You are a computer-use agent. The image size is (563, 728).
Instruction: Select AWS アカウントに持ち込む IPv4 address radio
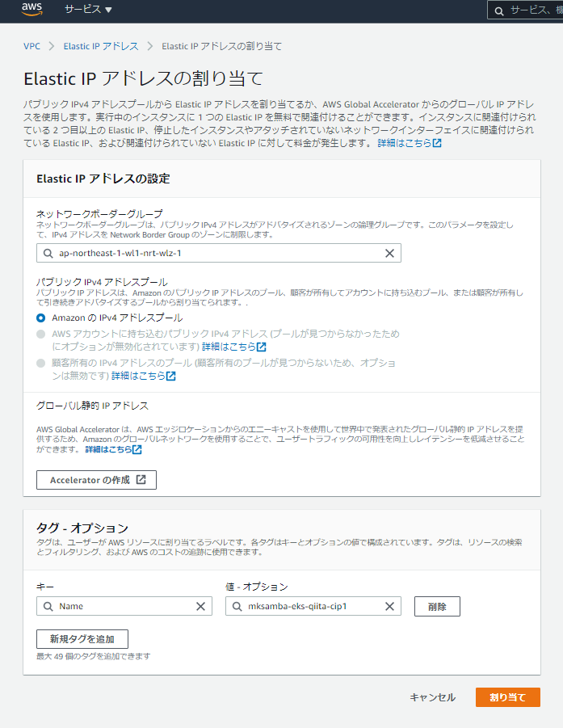41,334
